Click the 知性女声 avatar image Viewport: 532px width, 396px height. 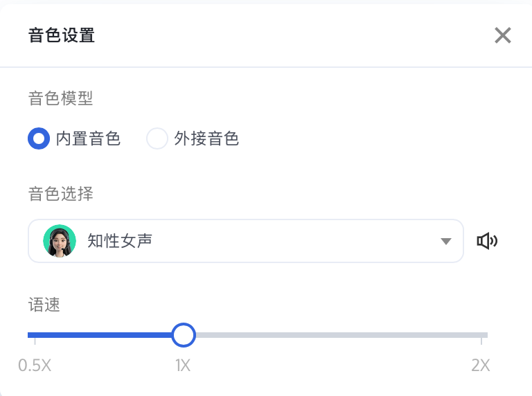pyautogui.click(x=60, y=241)
